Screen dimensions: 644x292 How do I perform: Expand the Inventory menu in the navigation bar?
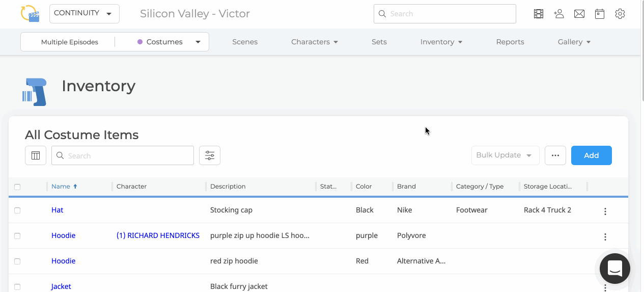click(441, 42)
